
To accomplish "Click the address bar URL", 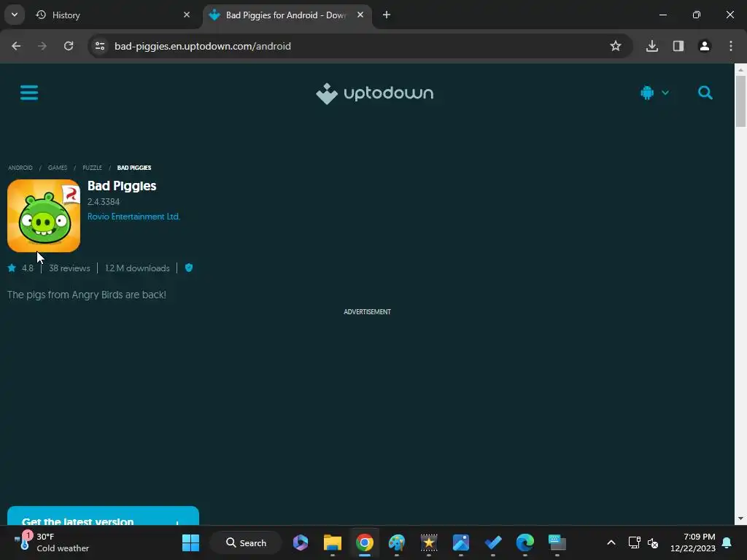I will click(203, 46).
